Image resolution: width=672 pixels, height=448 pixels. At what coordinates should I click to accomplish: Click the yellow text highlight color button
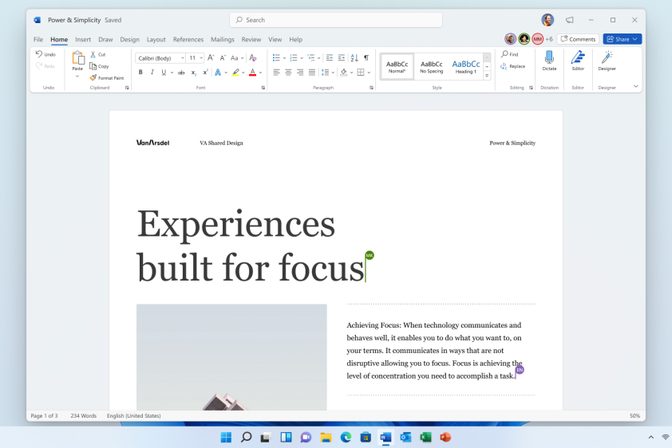pos(235,72)
